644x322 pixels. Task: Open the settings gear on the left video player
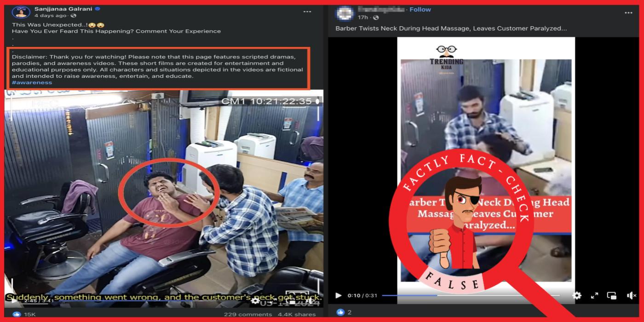pyautogui.click(x=254, y=301)
